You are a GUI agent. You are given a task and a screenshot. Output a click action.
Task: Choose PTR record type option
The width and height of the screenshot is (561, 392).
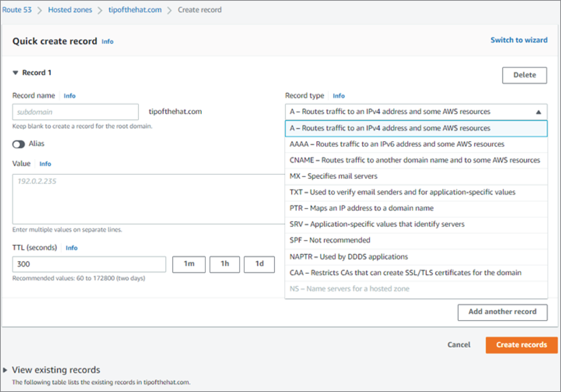[x=416, y=208]
